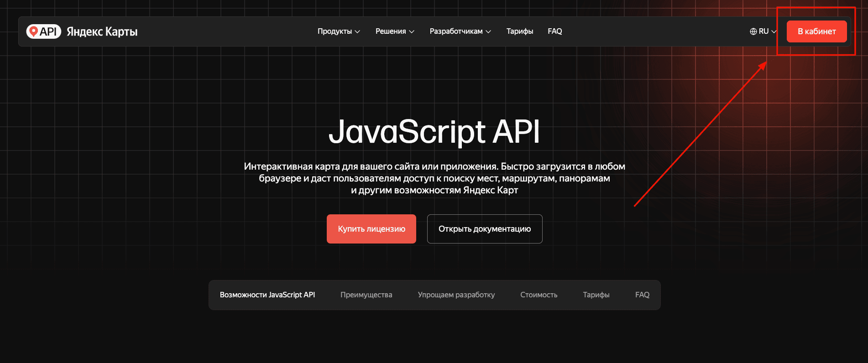Click Открыть документацию button
Screen dimensions: 868x363
tap(485, 229)
